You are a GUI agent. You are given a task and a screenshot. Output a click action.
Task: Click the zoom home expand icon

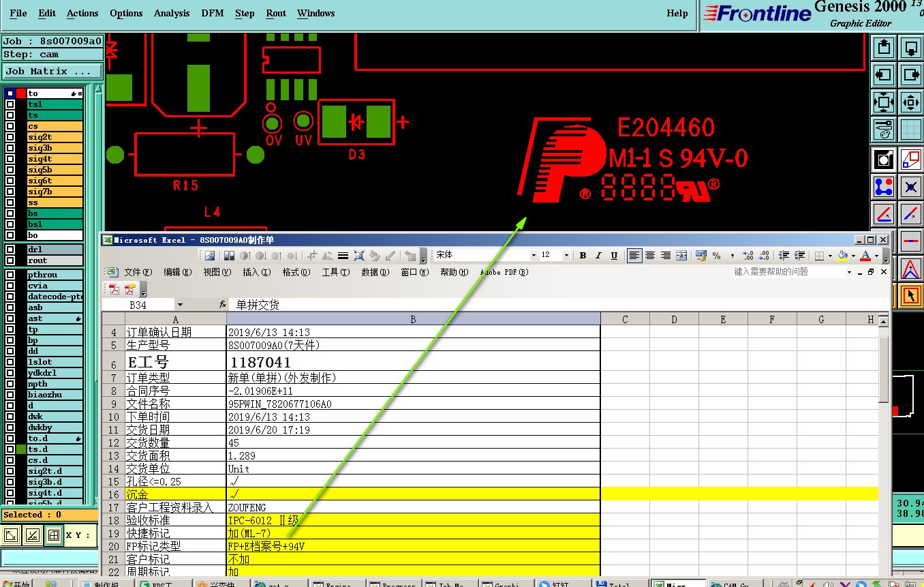pyautogui.click(x=884, y=102)
